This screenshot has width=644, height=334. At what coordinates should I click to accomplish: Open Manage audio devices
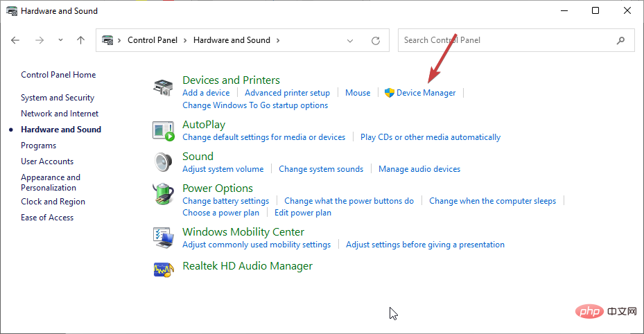point(419,169)
